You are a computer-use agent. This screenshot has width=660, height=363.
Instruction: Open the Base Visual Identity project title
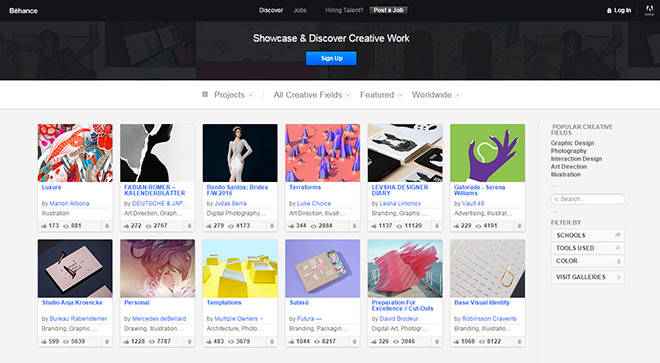click(482, 303)
